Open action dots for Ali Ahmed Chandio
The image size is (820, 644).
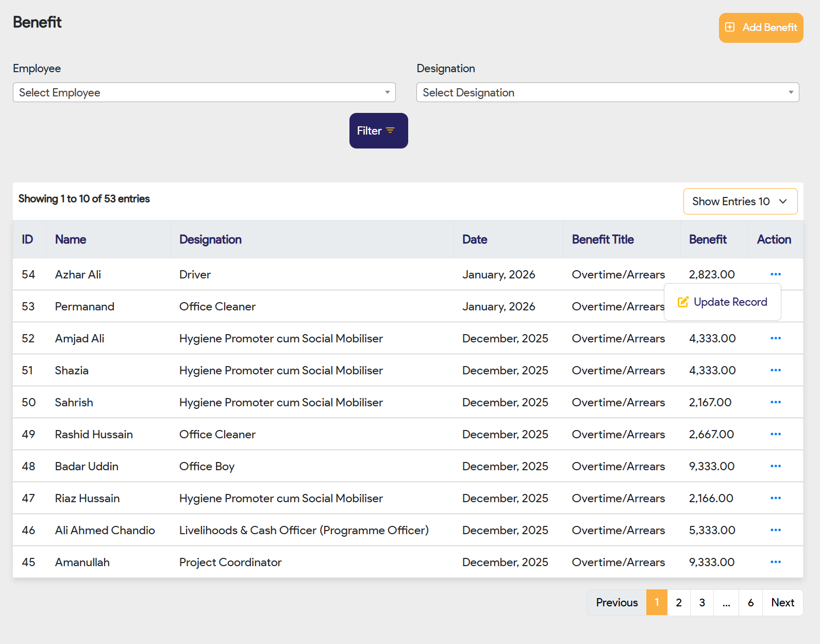coord(775,530)
